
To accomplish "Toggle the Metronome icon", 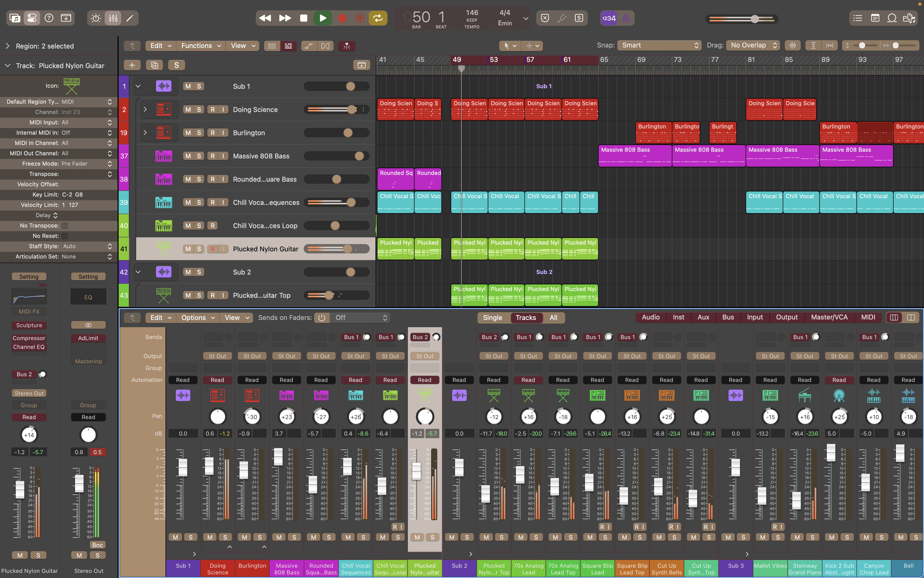I will [626, 18].
